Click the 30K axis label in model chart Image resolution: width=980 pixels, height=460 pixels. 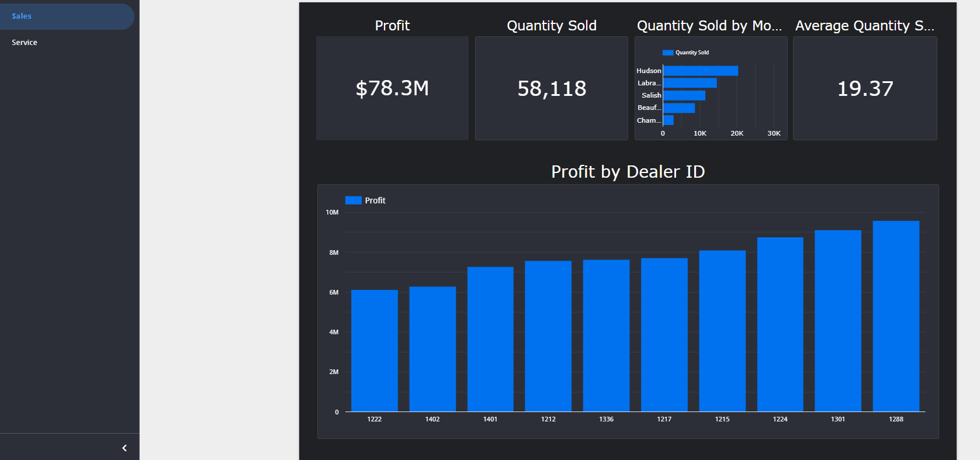774,133
